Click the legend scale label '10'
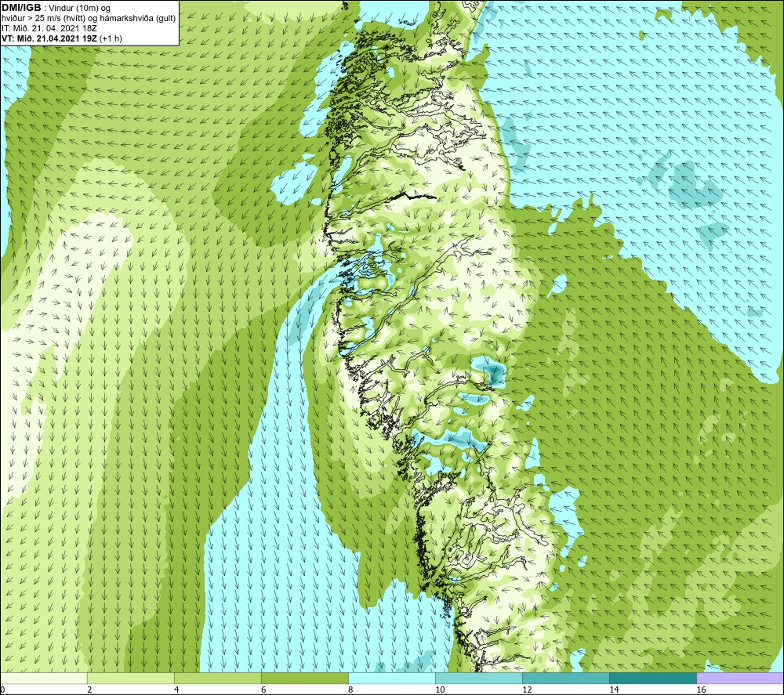784x695 pixels. pos(440,690)
